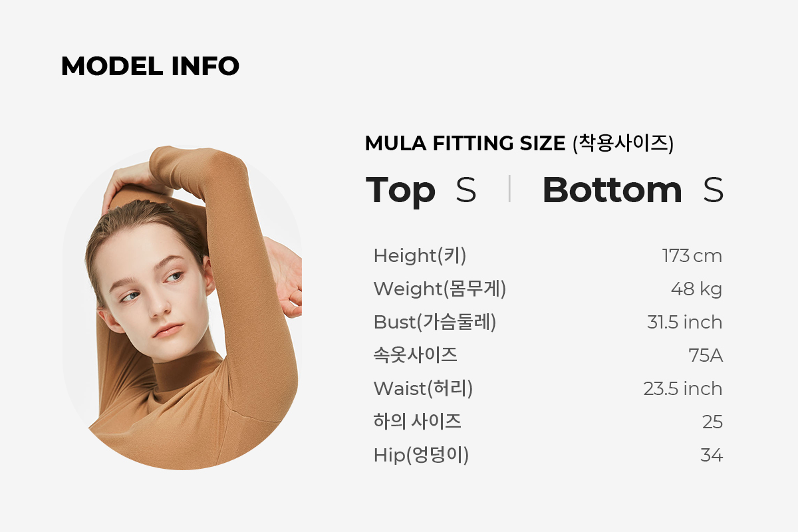Click the Waist(허리) row label

424,389
